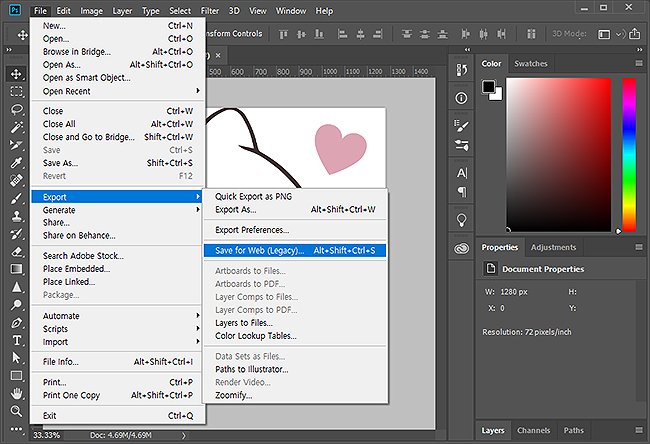Choose Place Embedded... menu item
This screenshot has height=444, width=650.
pos(118,269)
